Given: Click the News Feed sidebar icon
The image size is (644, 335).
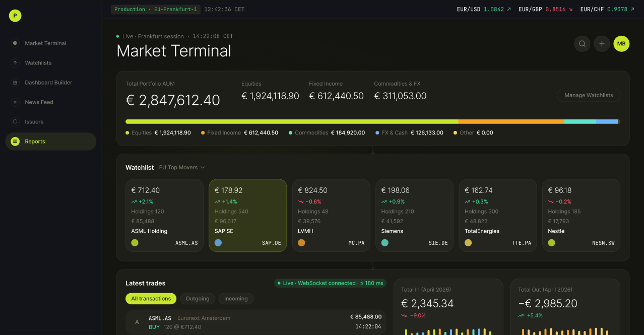Looking at the screenshot, I should 15,102.
